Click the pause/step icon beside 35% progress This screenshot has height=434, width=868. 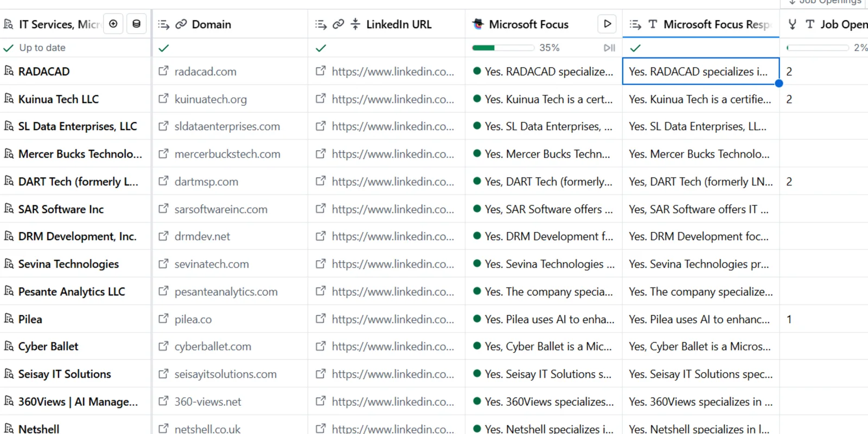(609, 48)
